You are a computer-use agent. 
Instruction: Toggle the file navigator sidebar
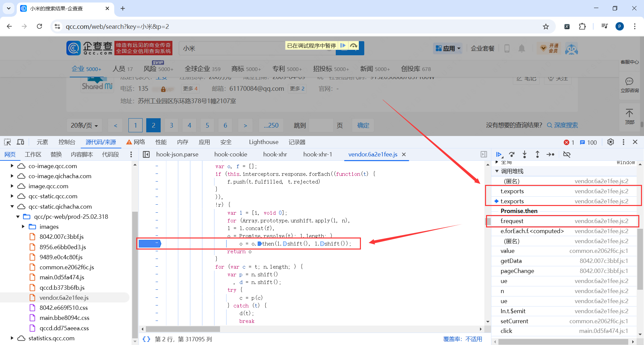(146, 154)
